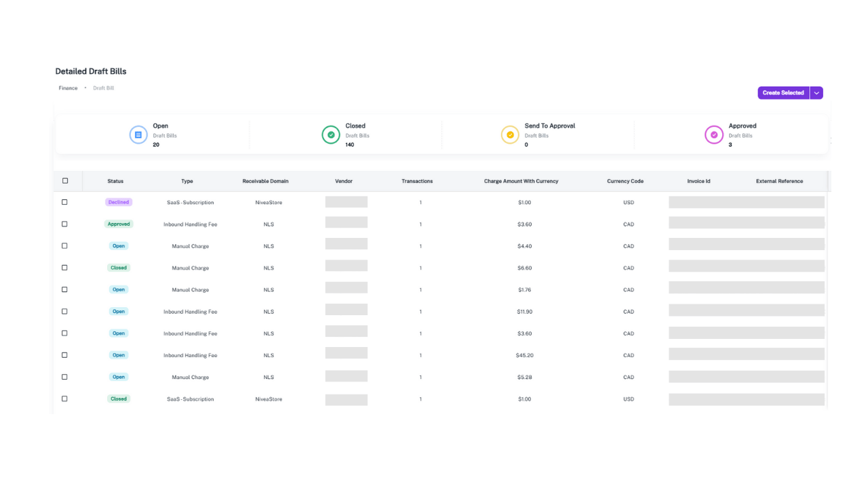Screen dimensions: 868x488
Task: Check the $11.90 Inbound Handling Fee row
Action: [64, 311]
